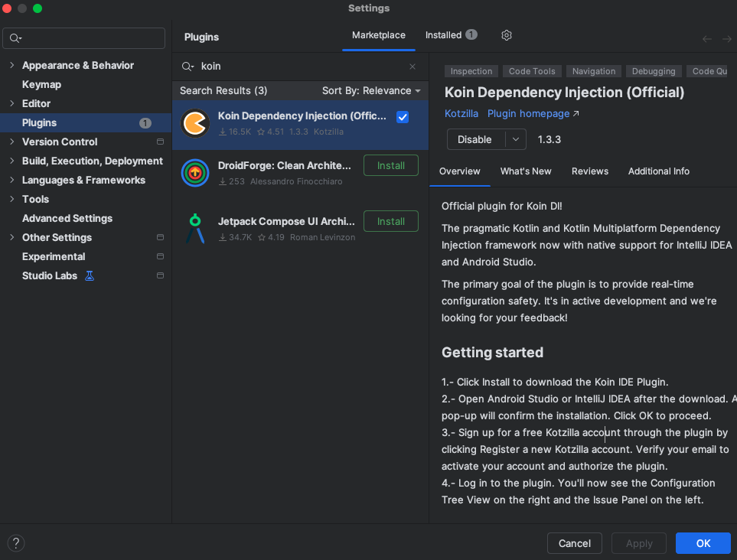Switch to the Installed plugins tab
This screenshot has width=737, height=560.
(x=444, y=35)
